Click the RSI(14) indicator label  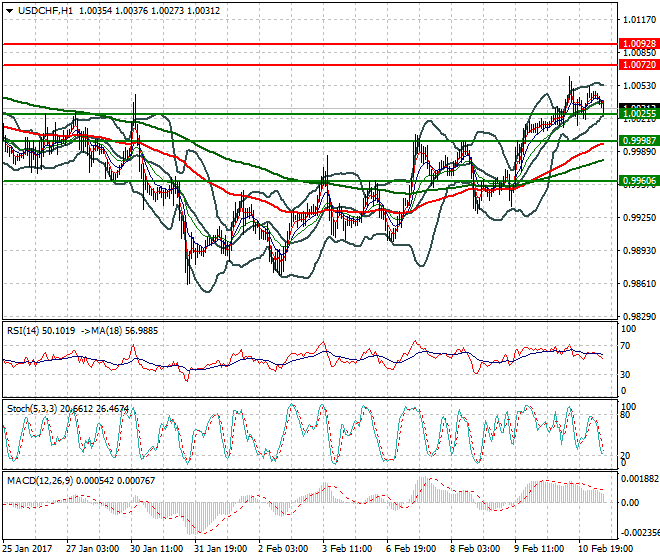pos(23,331)
